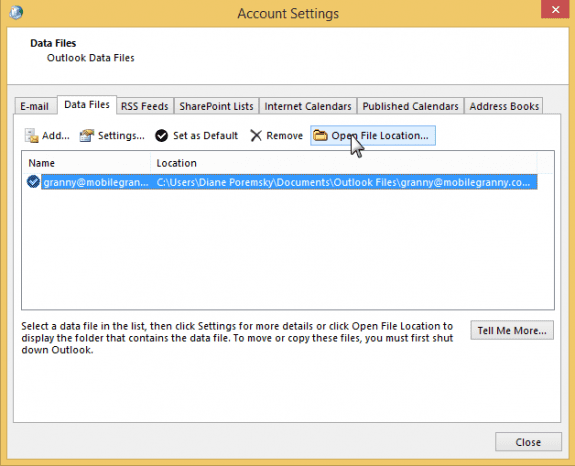Open the Published Calendars tab
This screenshot has width=575, height=466.
(410, 106)
